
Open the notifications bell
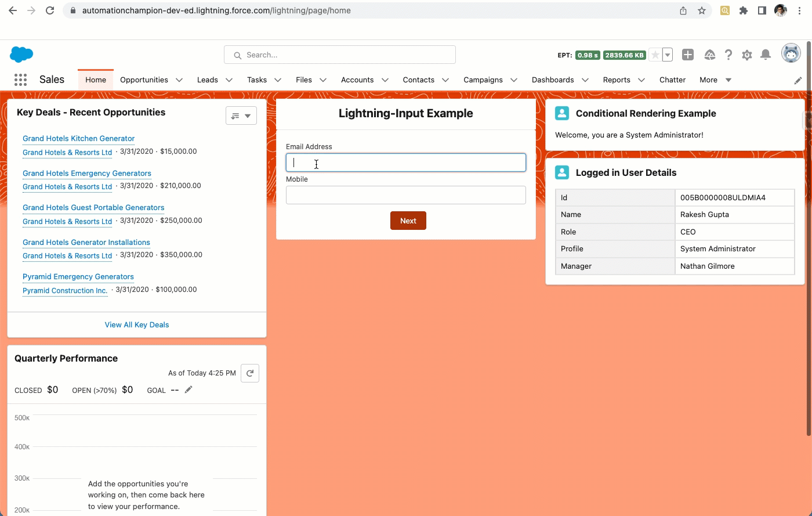pos(766,55)
